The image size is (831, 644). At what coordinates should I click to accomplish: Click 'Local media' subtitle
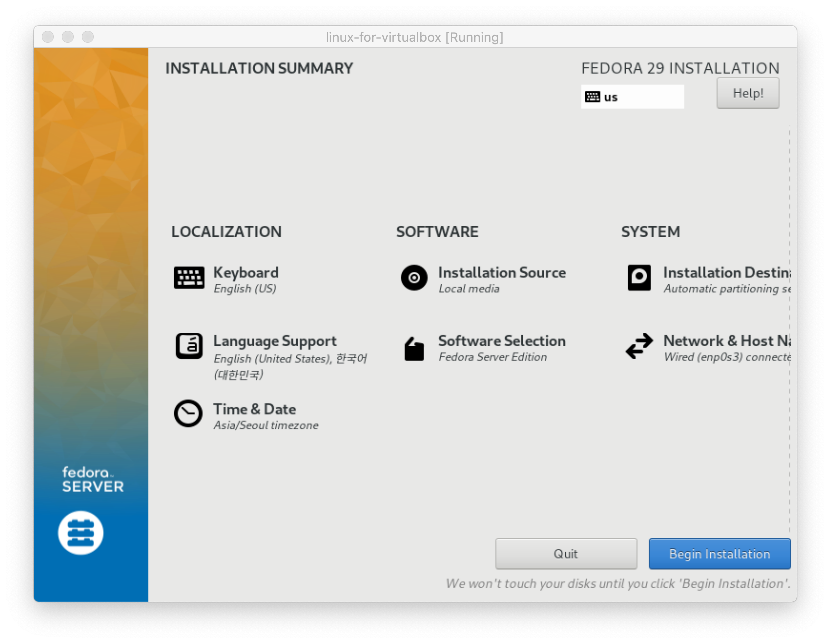click(x=469, y=289)
